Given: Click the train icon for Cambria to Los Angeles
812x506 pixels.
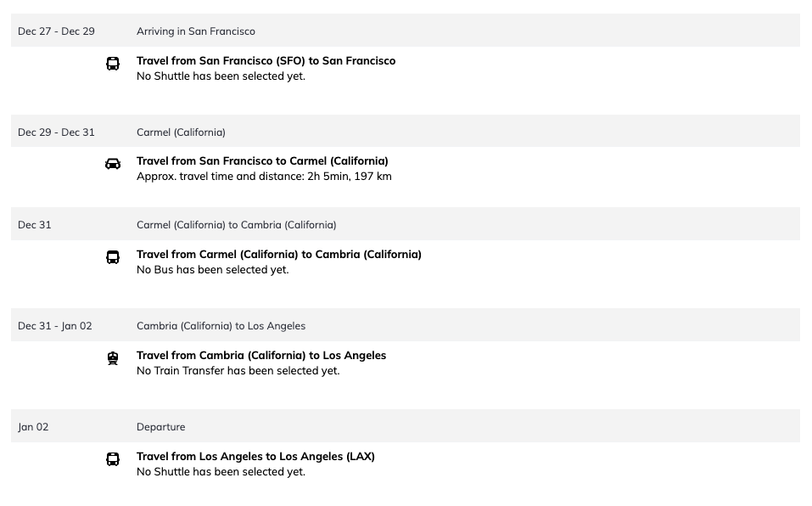Looking at the screenshot, I should click(x=113, y=358).
